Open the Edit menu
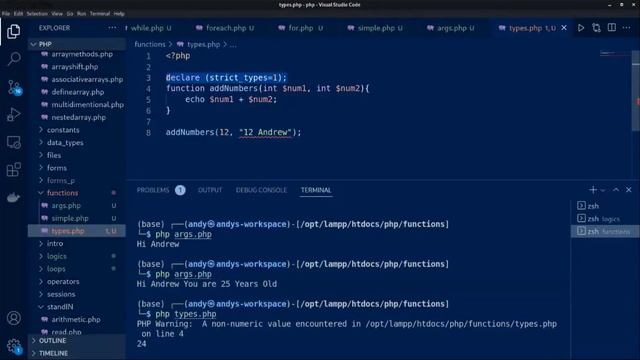The height and width of the screenshot is (360, 640). coord(18,13)
